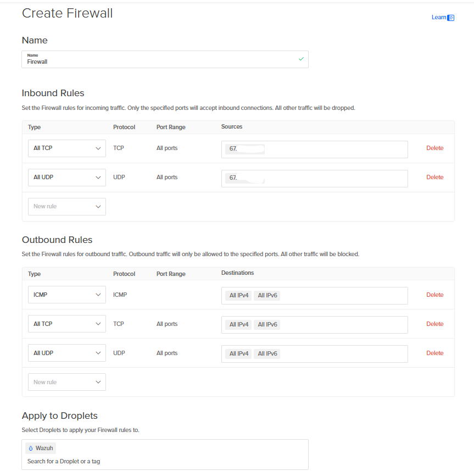
Task: Delete the inbound All TCP rule
Action: click(434, 148)
